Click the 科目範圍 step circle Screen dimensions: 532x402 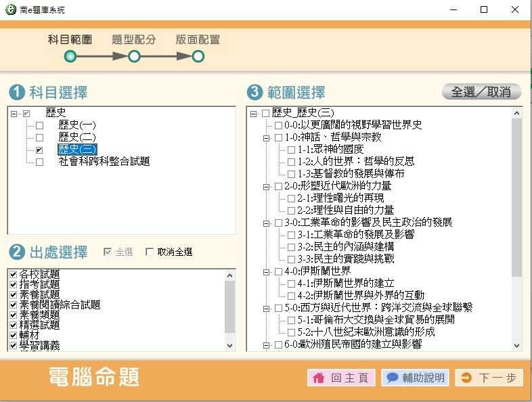[70, 56]
